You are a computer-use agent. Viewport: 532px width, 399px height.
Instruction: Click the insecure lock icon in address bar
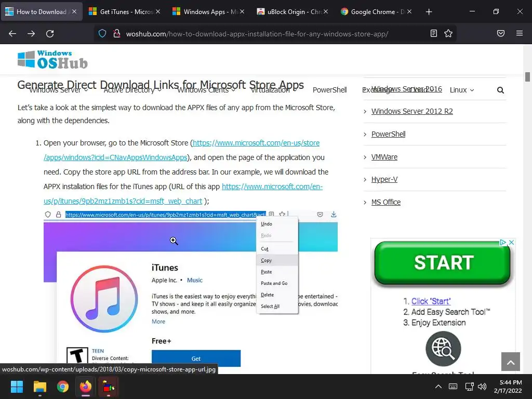click(117, 33)
